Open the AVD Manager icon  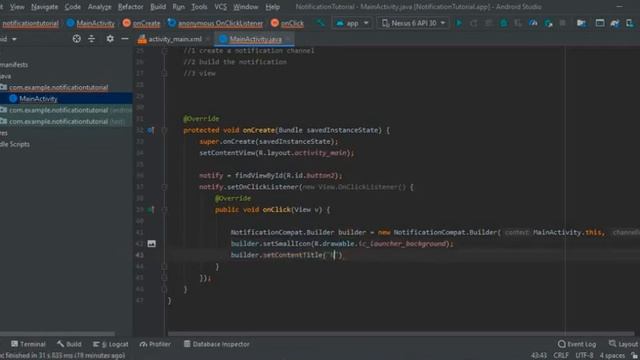point(629,23)
